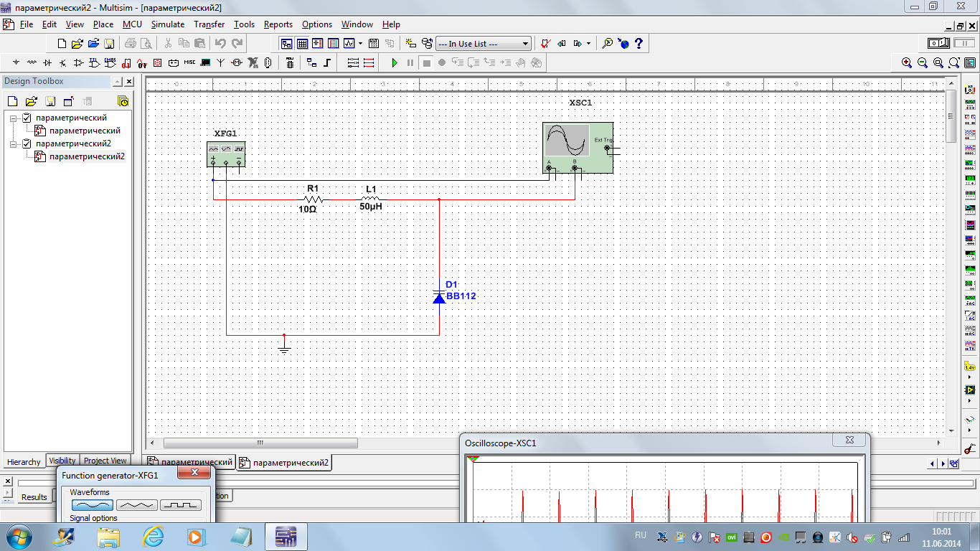
Task: Select the XFG1 function generator instrument on the schematic
Action: [226, 154]
